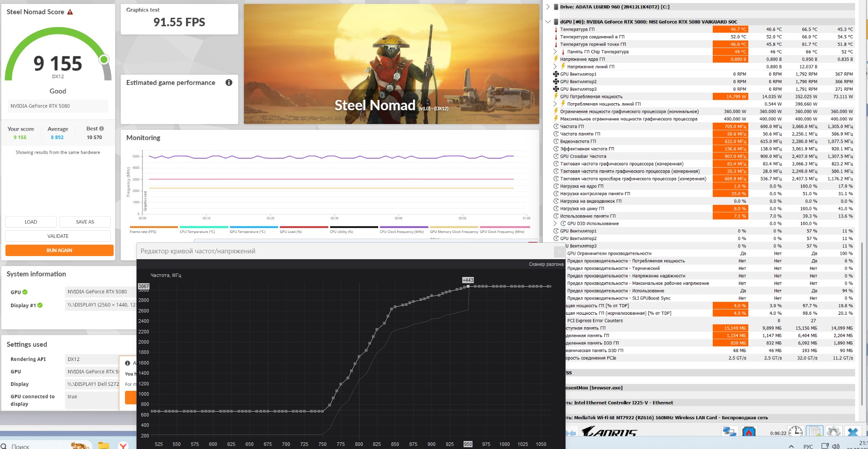Click the Average score value 8 892
The height and width of the screenshot is (449, 868).
click(x=57, y=137)
